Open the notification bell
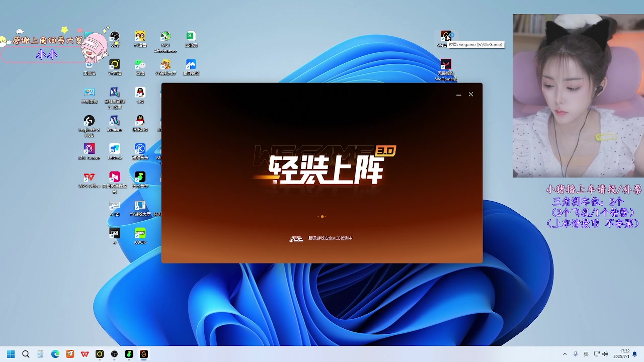Viewport: 644px width, 362px height. point(634,354)
